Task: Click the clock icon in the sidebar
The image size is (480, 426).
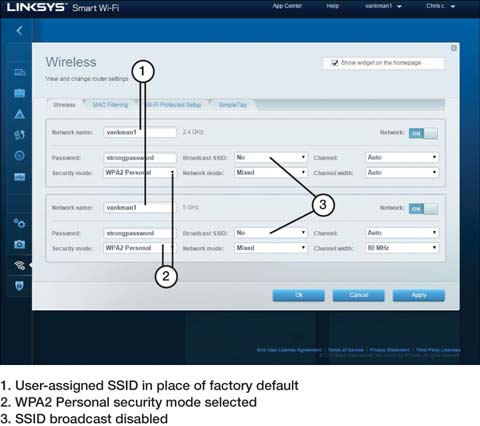Action: tap(20, 156)
